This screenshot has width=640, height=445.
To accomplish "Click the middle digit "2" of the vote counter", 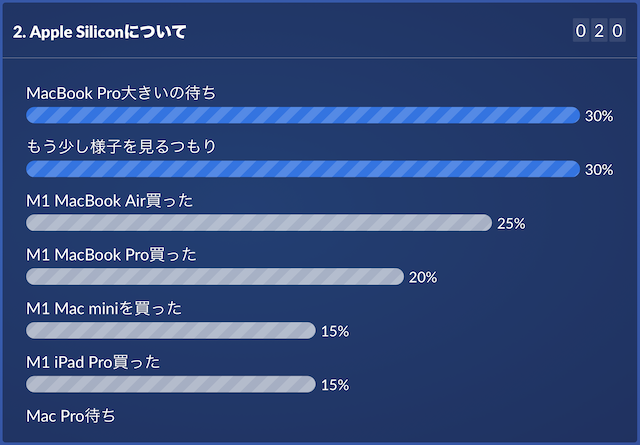I will coord(598,31).
